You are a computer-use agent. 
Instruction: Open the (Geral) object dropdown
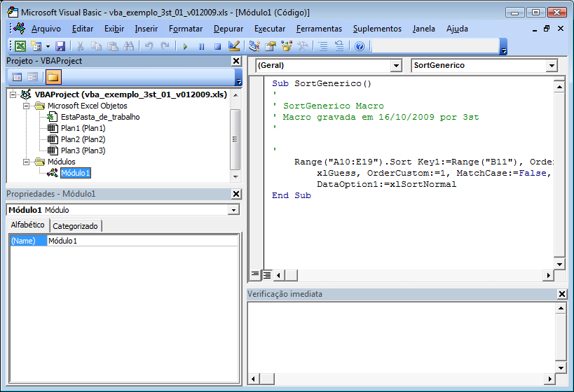(396, 66)
